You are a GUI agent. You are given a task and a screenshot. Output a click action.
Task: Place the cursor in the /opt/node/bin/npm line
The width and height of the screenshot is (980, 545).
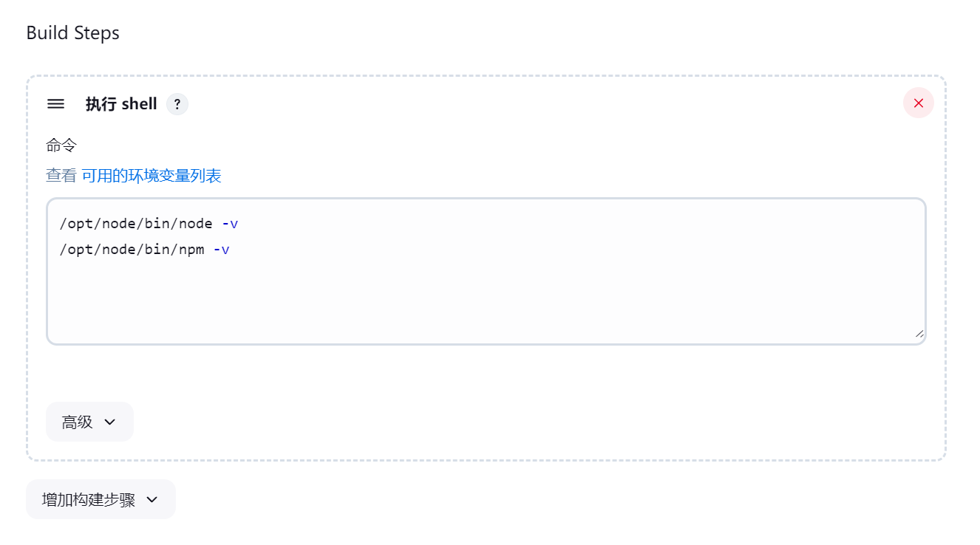[x=144, y=250]
